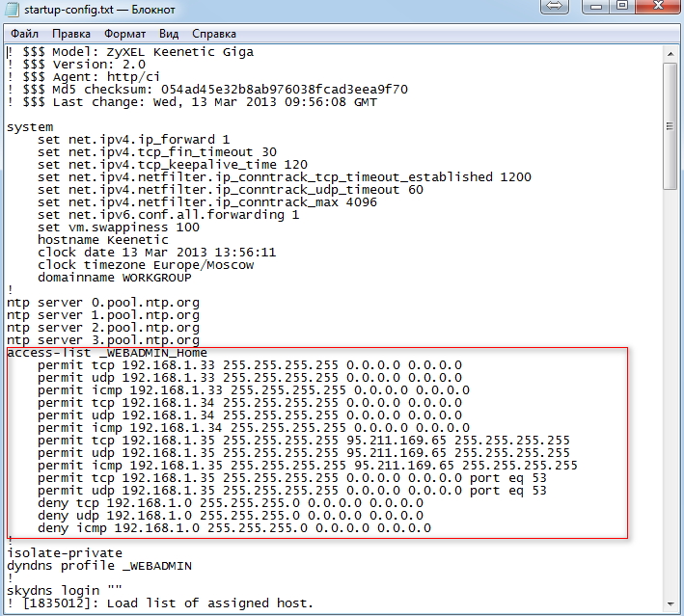
Task: Click the scrollbar up arrow
Action: 670,52
